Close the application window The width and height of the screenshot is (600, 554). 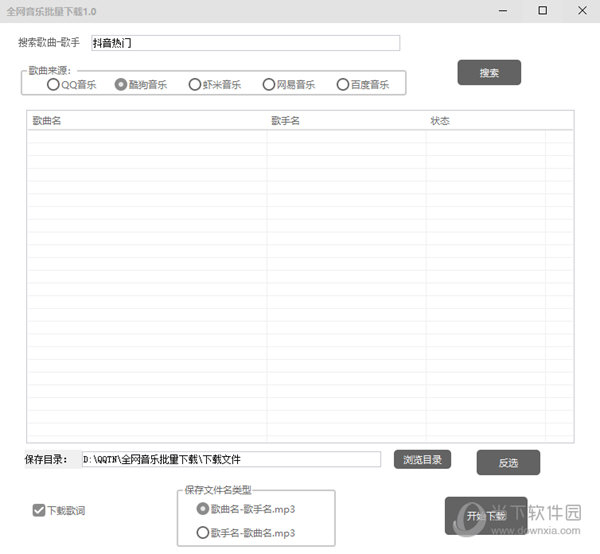[582, 11]
